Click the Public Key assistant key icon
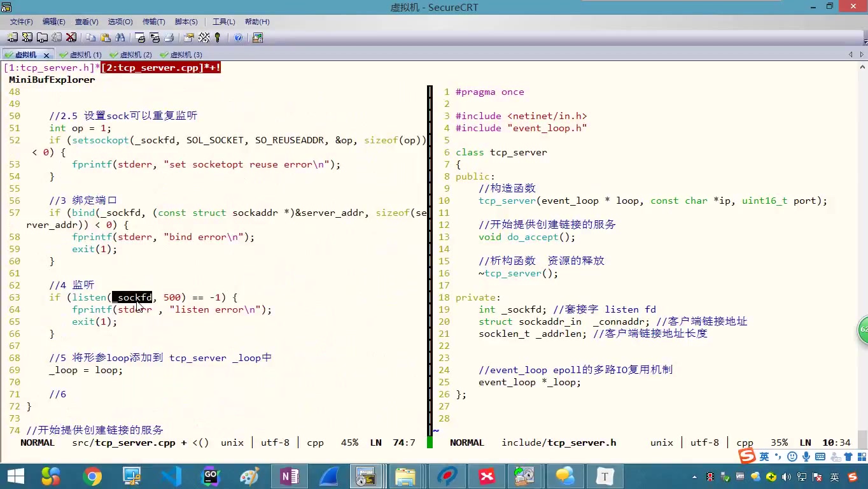This screenshot has height=489, width=868. click(218, 38)
